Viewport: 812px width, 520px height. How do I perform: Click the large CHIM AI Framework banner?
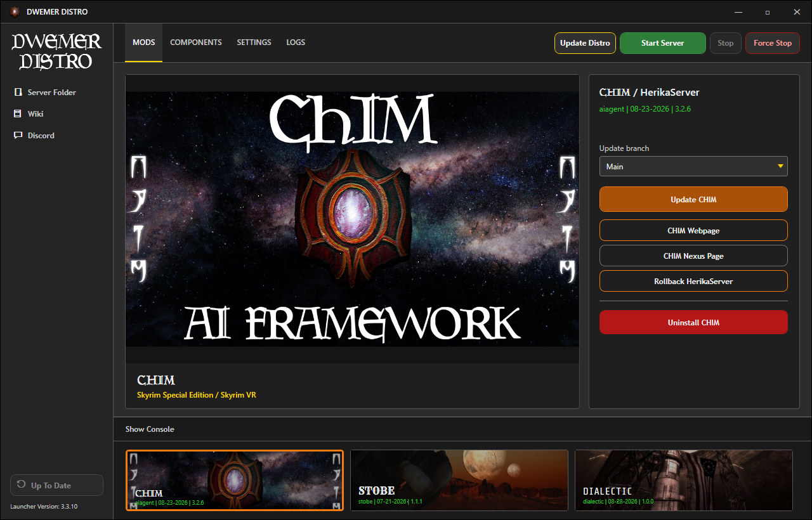352,219
